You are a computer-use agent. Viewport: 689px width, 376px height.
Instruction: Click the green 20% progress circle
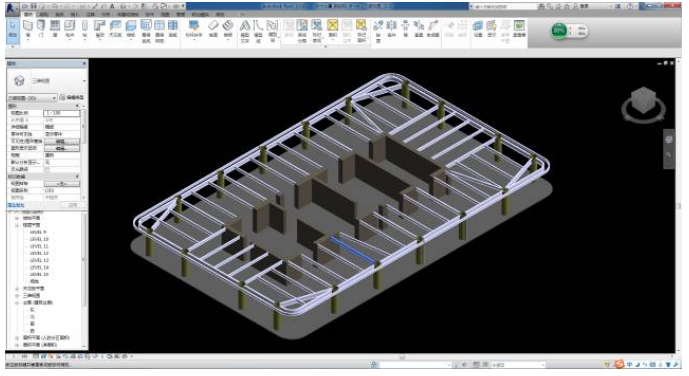[559, 31]
